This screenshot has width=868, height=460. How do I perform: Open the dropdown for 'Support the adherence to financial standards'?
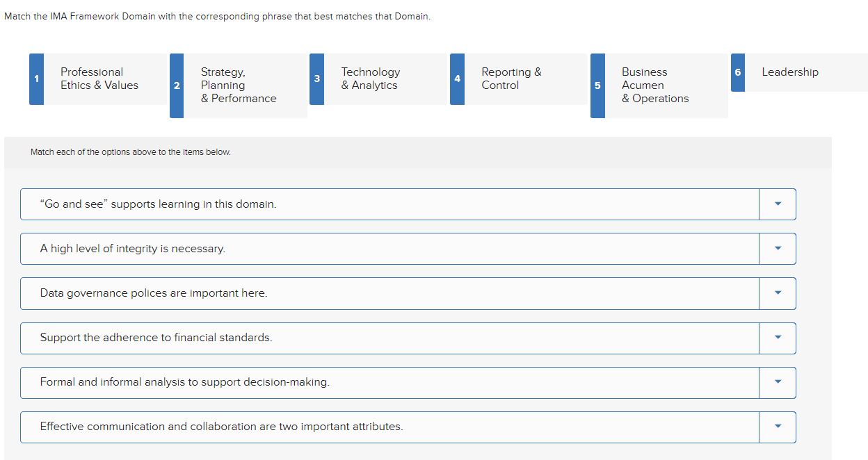pos(777,338)
